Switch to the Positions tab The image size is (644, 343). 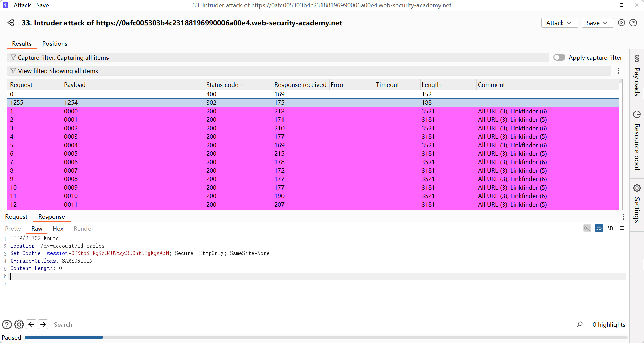pyautogui.click(x=55, y=44)
